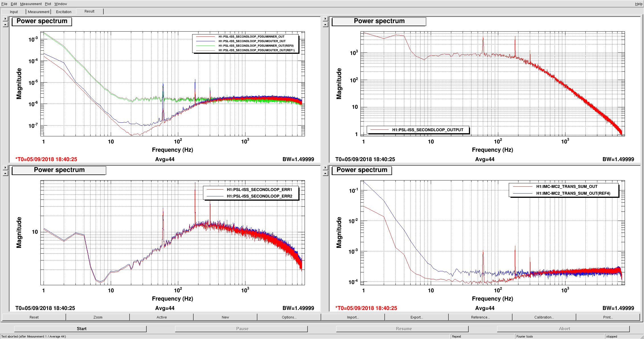Click the right-arrow icon beside top-right plot
This screenshot has width=644, height=339.
click(326, 19)
